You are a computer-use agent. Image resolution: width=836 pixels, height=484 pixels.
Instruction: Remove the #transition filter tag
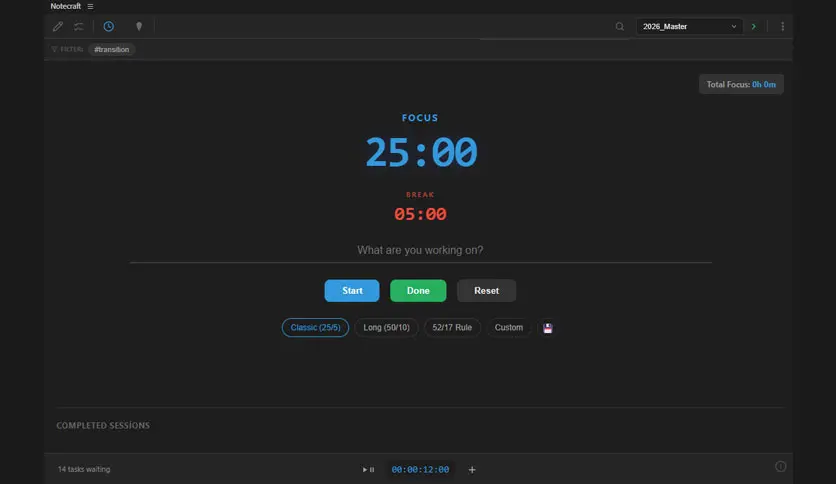[x=111, y=49]
